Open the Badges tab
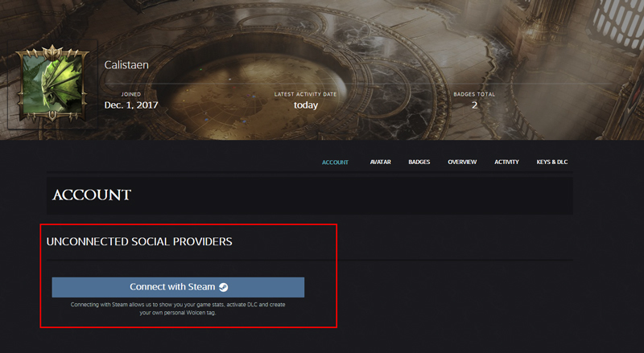This screenshot has height=353, width=644. tap(419, 162)
